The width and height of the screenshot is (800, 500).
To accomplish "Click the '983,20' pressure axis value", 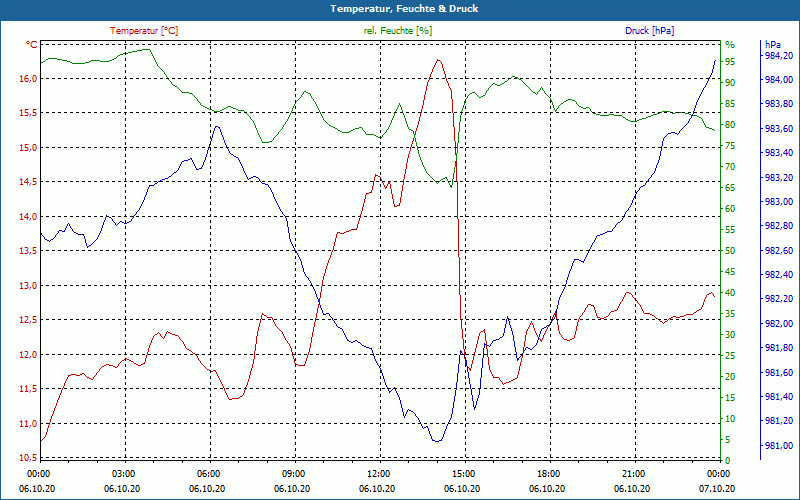I will (779, 178).
